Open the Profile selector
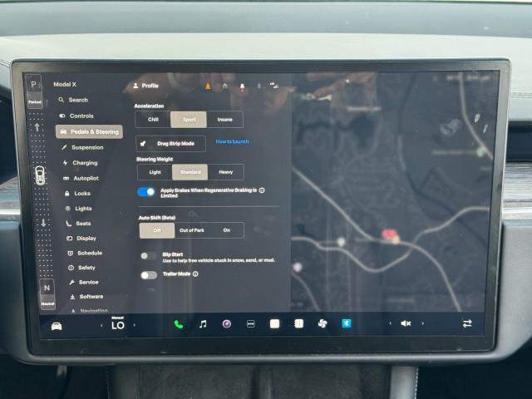The height and width of the screenshot is (399, 532). pyautogui.click(x=145, y=85)
